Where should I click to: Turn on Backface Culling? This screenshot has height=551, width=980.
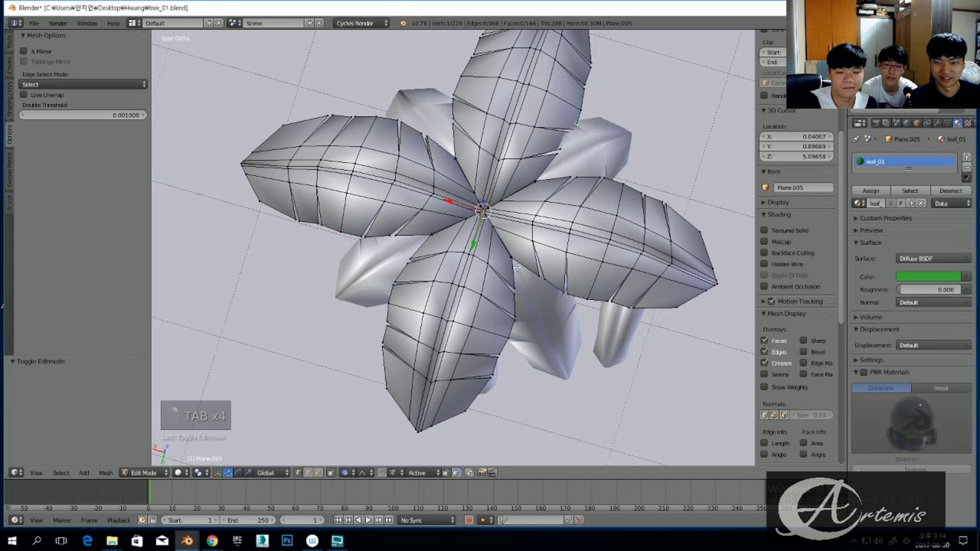(x=764, y=253)
